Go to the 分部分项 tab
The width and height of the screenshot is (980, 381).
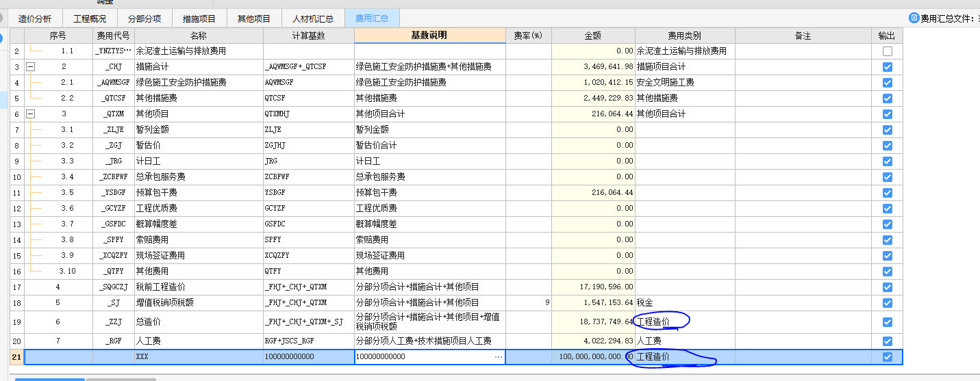pos(145,18)
